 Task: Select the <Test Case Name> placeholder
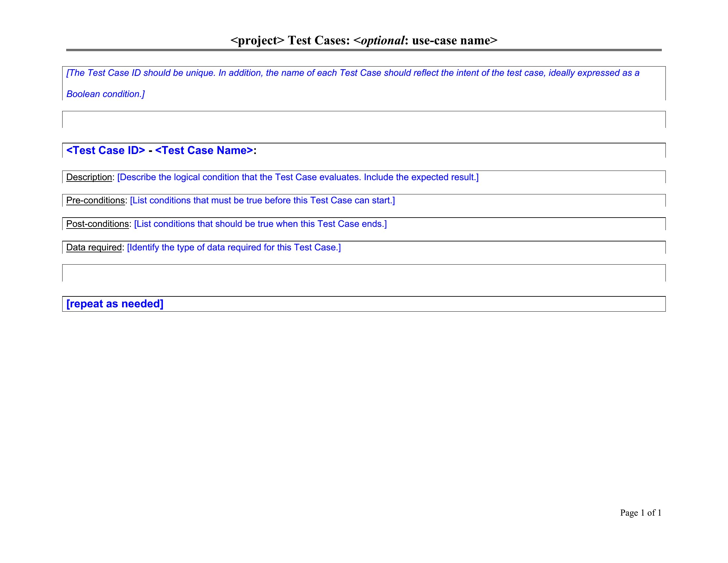[204, 150]
